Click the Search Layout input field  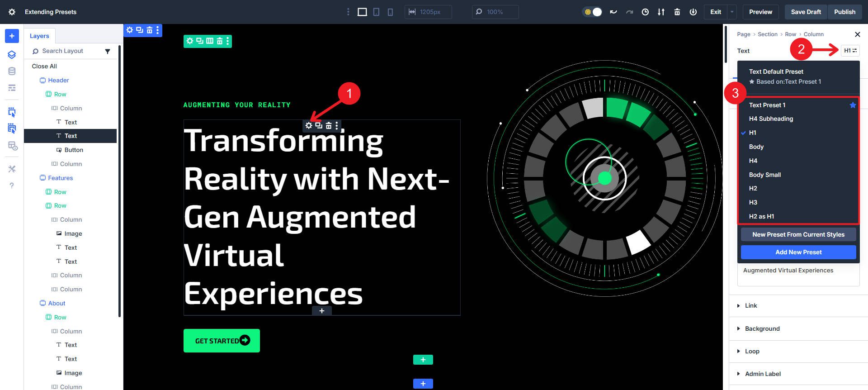tap(68, 51)
